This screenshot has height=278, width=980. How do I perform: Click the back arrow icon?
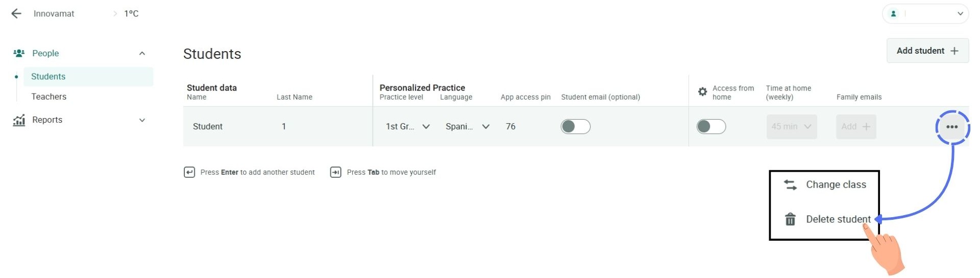click(x=16, y=14)
